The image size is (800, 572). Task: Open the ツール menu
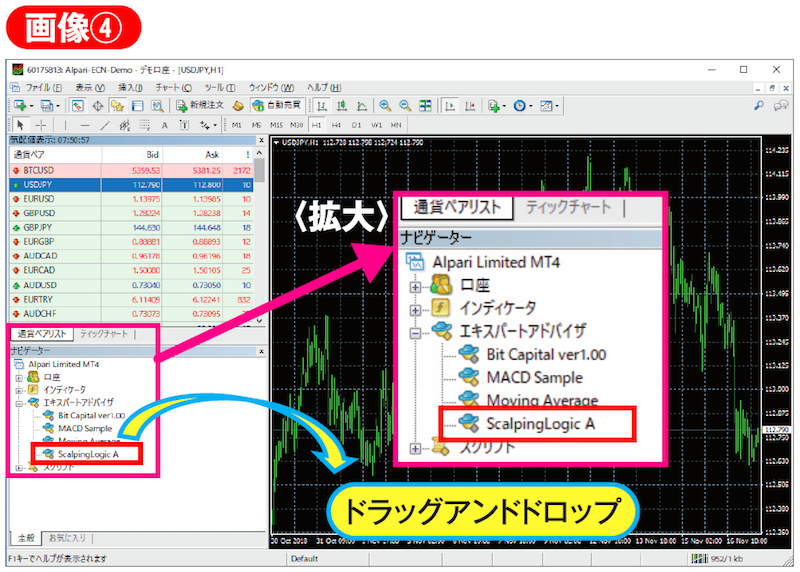(220, 88)
